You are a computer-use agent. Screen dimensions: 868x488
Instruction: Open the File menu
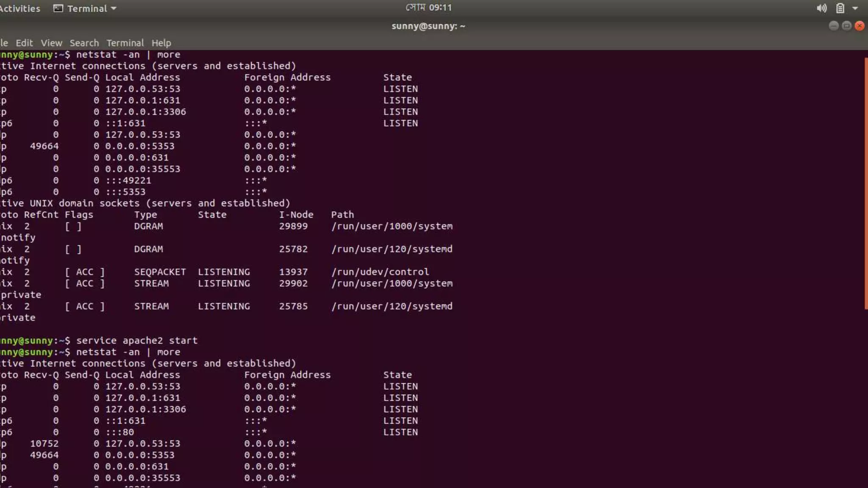(x=4, y=43)
